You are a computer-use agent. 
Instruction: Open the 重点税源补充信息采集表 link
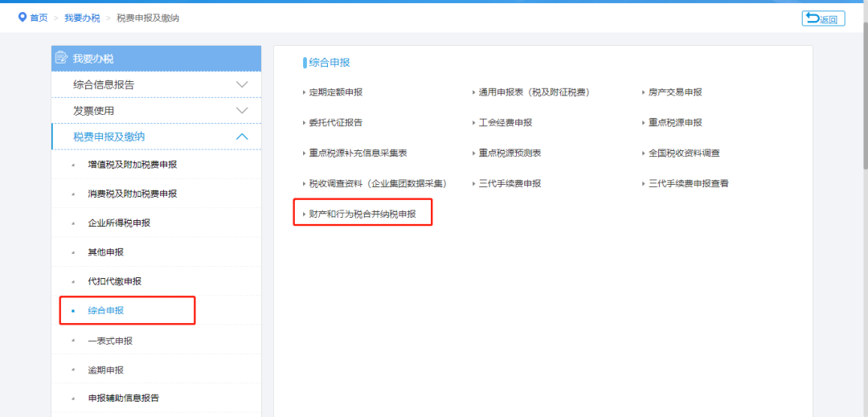358,153
